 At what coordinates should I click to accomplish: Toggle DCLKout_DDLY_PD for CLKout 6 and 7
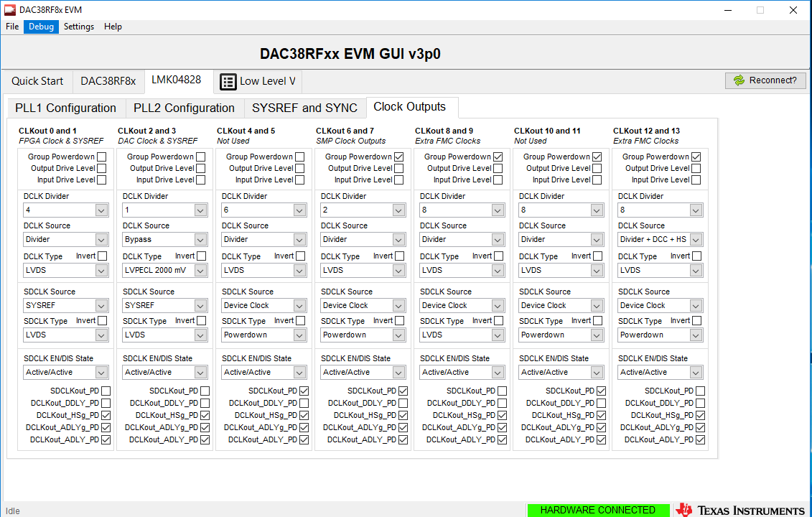[x=403, y=403]
